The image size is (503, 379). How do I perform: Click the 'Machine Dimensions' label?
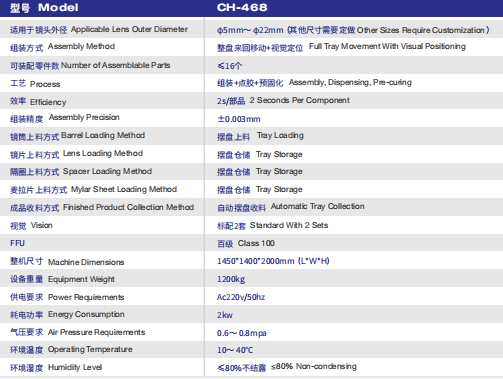click(x=86, y=262)
